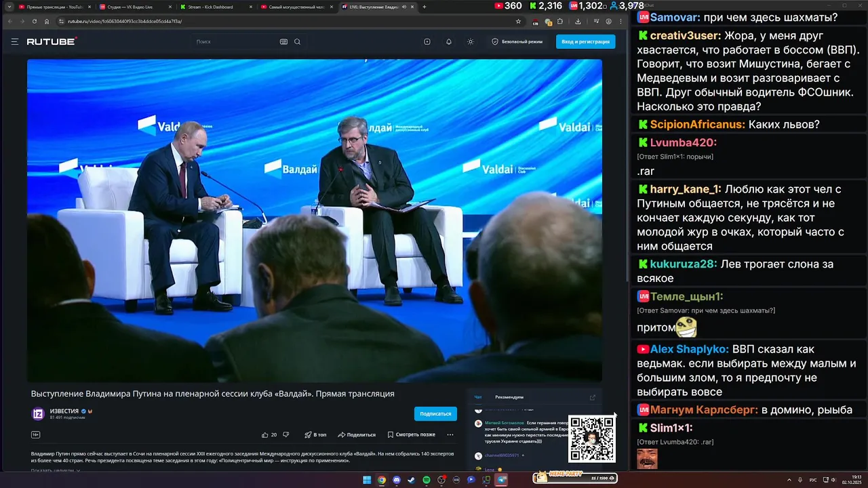This screenshot has height=488, width=868.
Task: Click the РУС language indicator in tray
Action: [813, 480]
